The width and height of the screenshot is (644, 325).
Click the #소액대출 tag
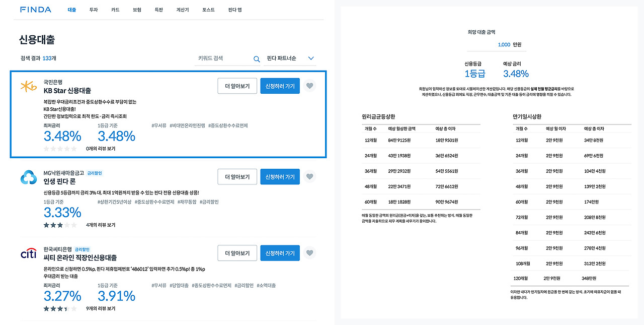266,285
